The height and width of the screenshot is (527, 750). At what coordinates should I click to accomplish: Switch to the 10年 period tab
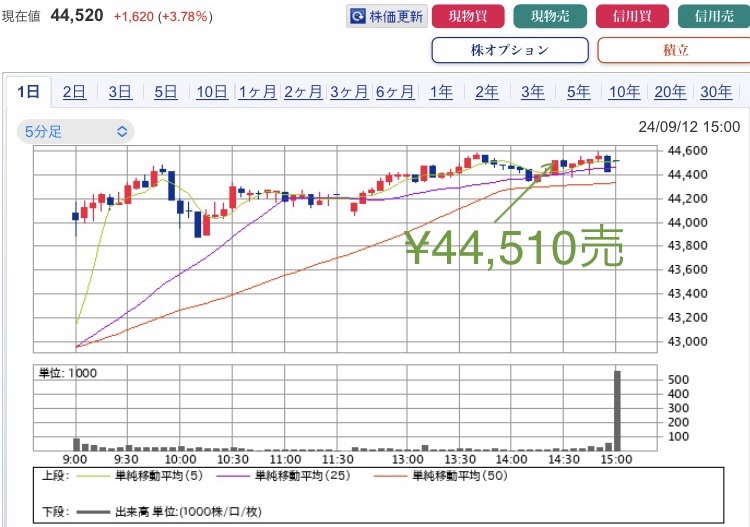tap(624, 91)
